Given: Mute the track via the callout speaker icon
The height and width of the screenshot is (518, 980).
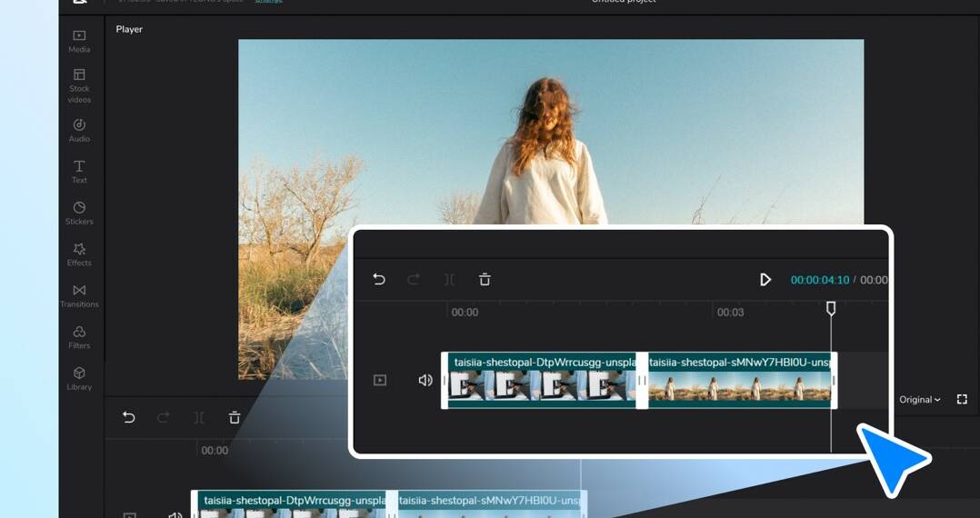Looking at the screenshot, I should tap(425, 380).
